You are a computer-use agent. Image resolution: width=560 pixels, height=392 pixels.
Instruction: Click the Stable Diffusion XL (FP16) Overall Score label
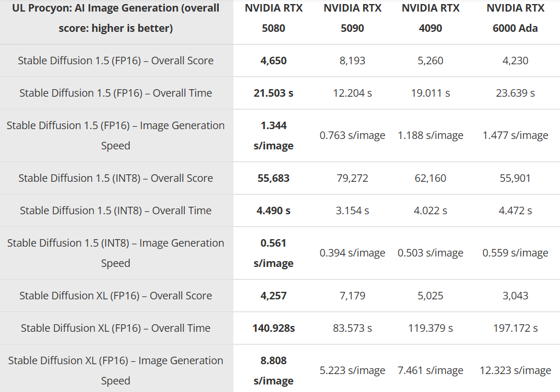click(x=116, y=296)
